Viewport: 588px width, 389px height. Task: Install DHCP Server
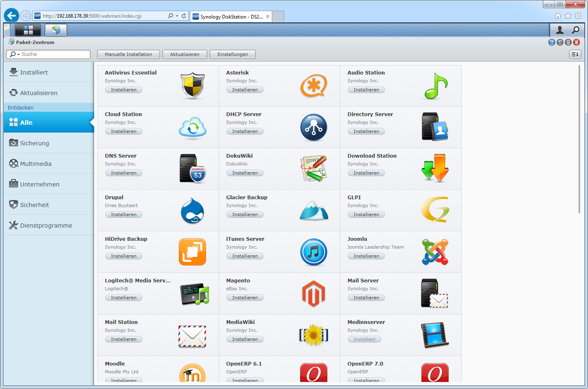(x=245, y=131)
